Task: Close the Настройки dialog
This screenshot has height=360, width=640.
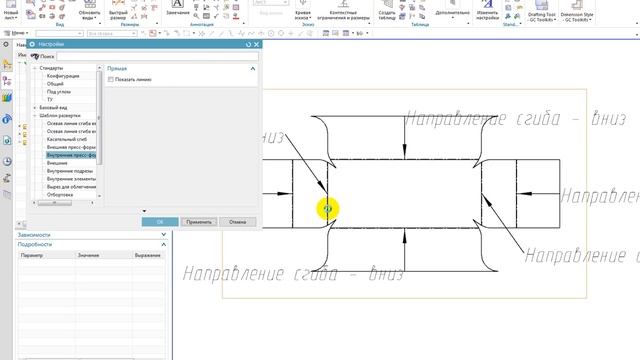Action: click(256, 44)
